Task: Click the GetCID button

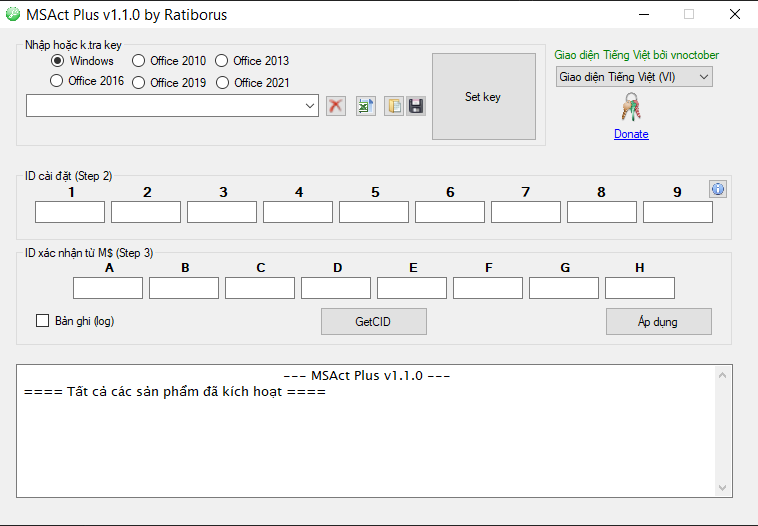Action: pyautogui.click(x=374, y=321)
